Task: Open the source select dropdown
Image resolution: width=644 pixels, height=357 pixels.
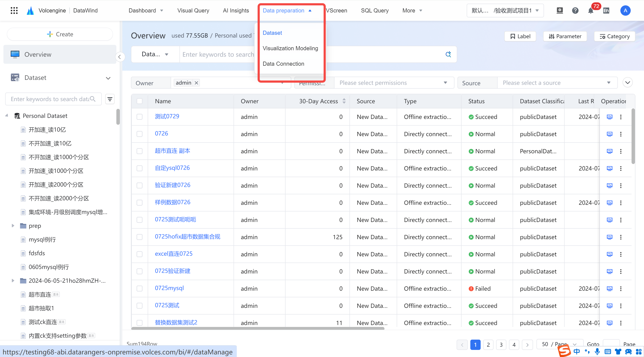Action: (557, 83)
